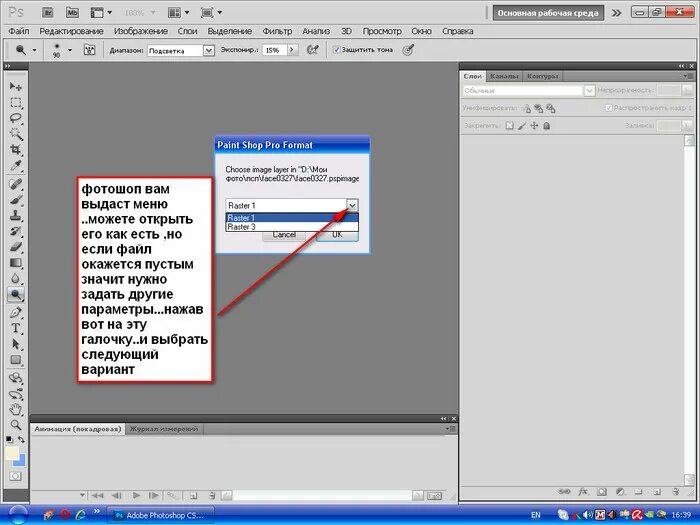Select the Healing Brush tool
The width and height of the screenshot is (700, 525).
(16, 183)
